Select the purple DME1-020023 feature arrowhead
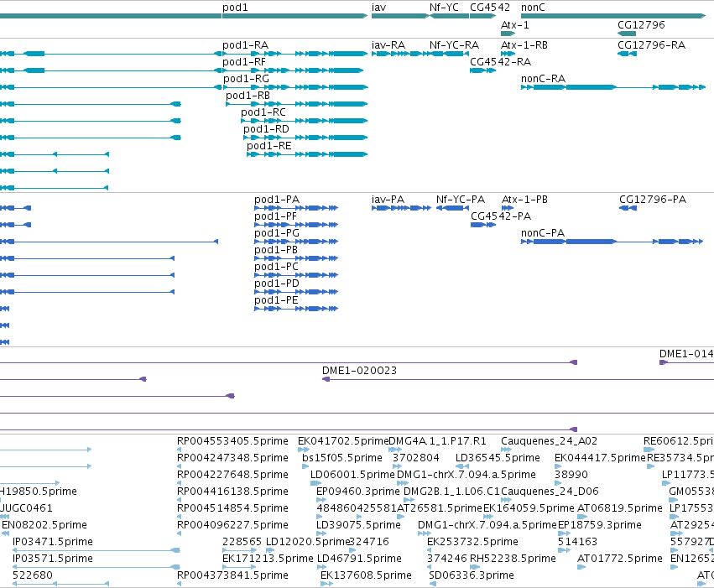 [326, 379]
